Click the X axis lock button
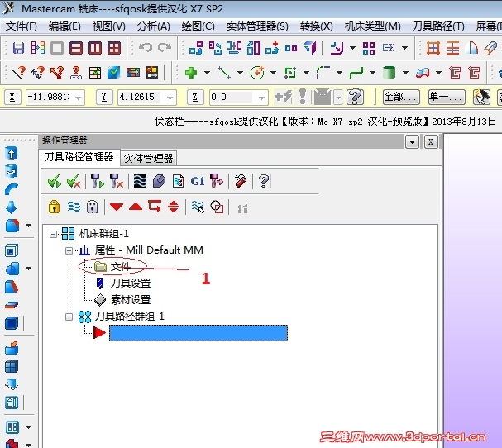The image size is (502, 448). (12, 98)
